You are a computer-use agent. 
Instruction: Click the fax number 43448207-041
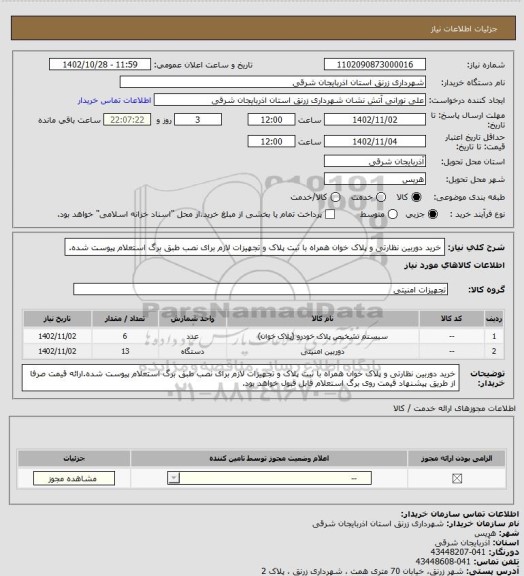coord(458,552)
